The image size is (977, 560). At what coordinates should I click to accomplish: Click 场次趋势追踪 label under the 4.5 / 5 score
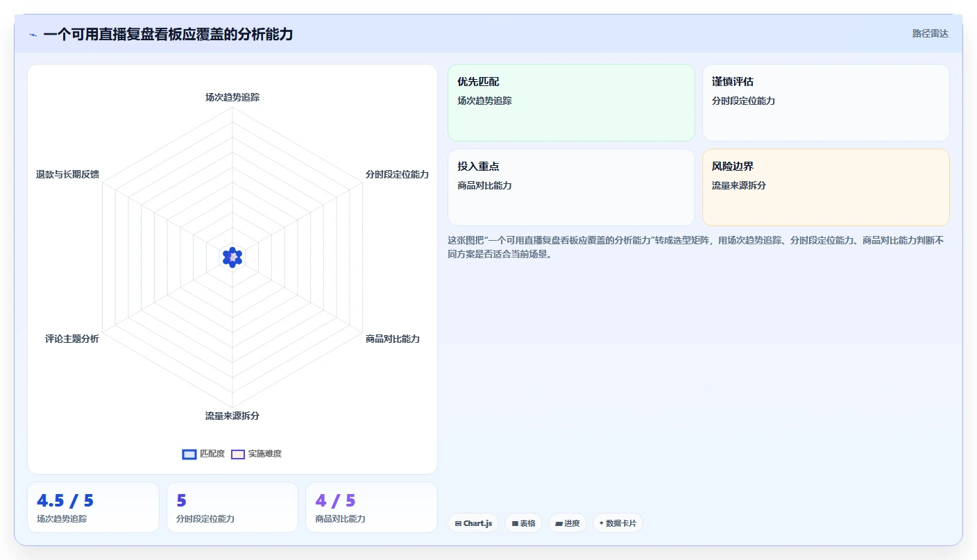(62, 518)
